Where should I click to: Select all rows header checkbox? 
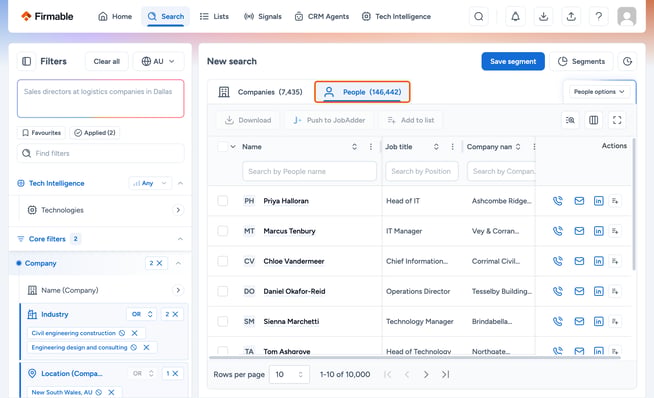(x=223, y=146)
